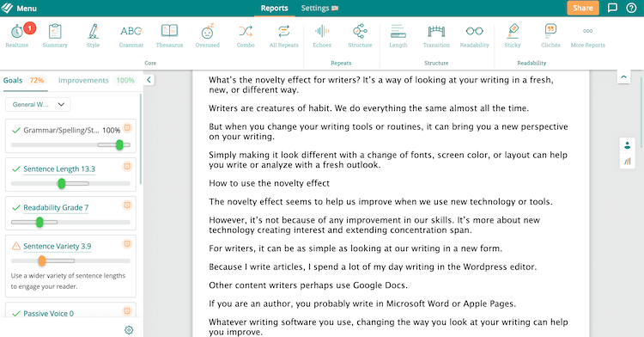Image resolution: width=644 pixels, height=337 pixels.
Task: Run the Clichés report
Action: coord(550,36)
